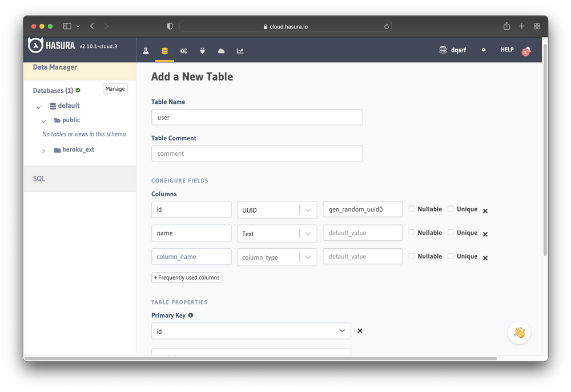Open the UUID column type dropdown
The height and width of the screenshot is (392, 571).
click(277, 210)
